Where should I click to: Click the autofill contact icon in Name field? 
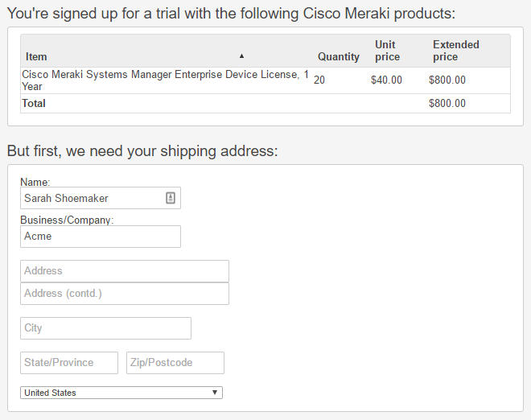coord(171,198)
